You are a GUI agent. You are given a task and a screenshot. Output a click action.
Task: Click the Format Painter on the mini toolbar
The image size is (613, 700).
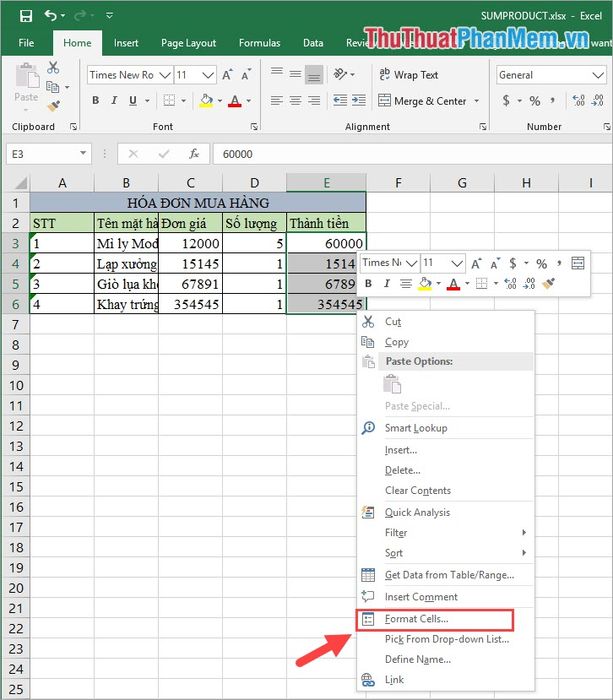548,283
